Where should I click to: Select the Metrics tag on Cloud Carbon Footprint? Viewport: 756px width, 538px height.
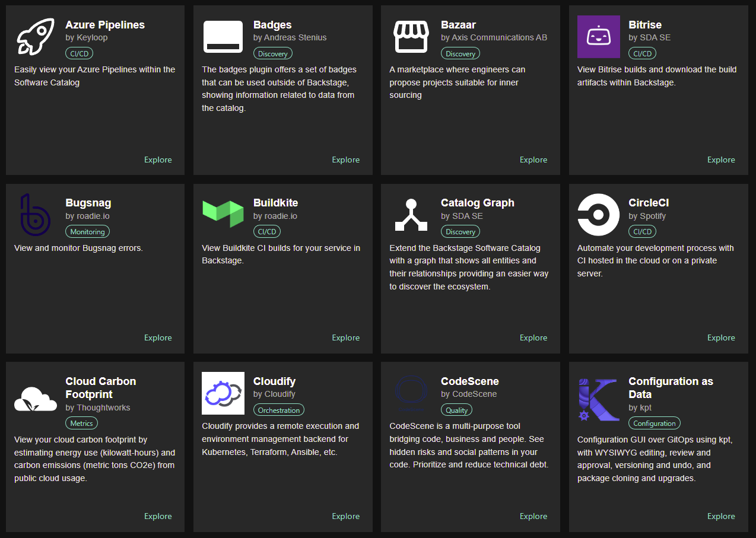81,423
